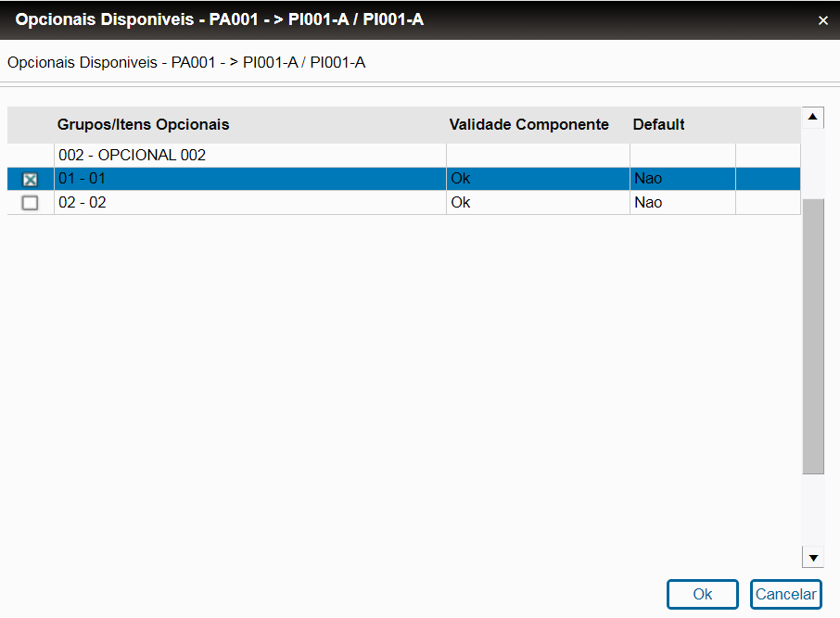Screen dimensions: 840x618
Task: Click the Nao default cell for 02 - 02
Action: point(648,202)
